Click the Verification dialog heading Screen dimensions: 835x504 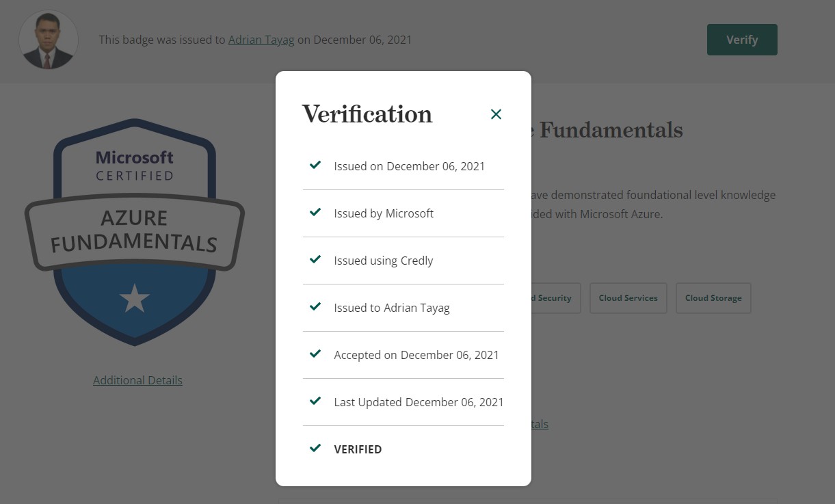pos(367,114)
